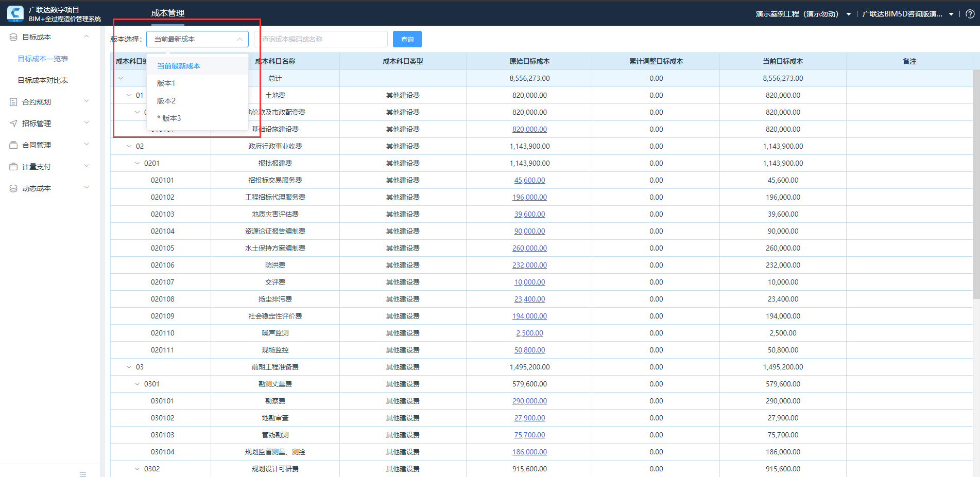Image resolution: width=980 pixels, height=477 pixels.
Task: Open the 版本选择 dropdown box
Action: 197,39
